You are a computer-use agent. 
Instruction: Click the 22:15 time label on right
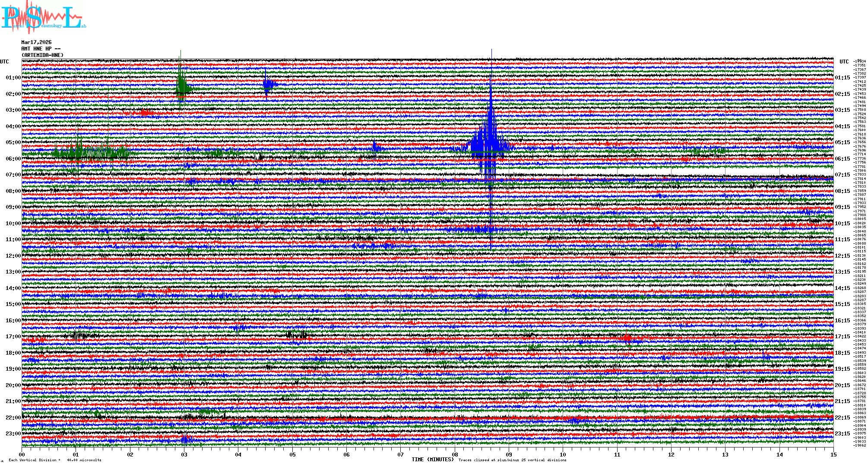point(842,418)
